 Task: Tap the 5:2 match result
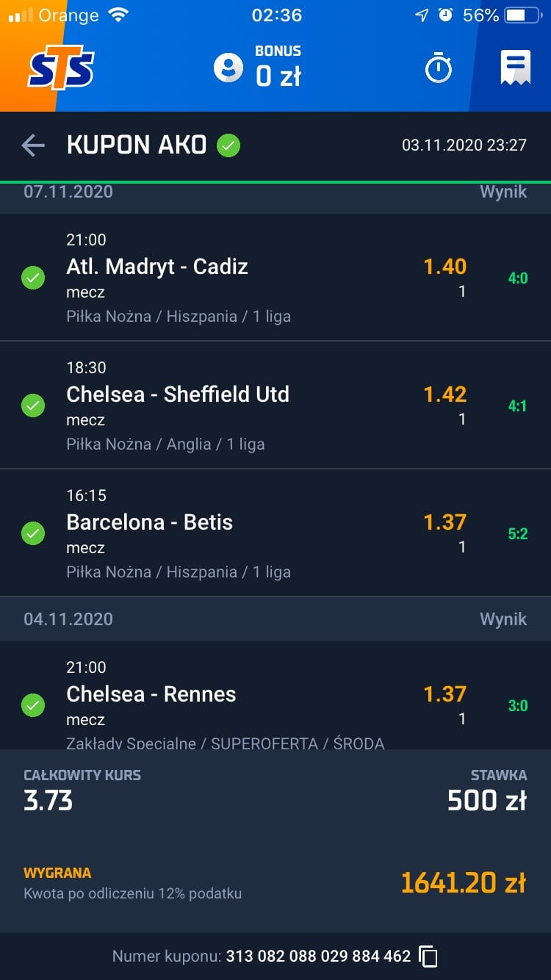click(518, 534)
